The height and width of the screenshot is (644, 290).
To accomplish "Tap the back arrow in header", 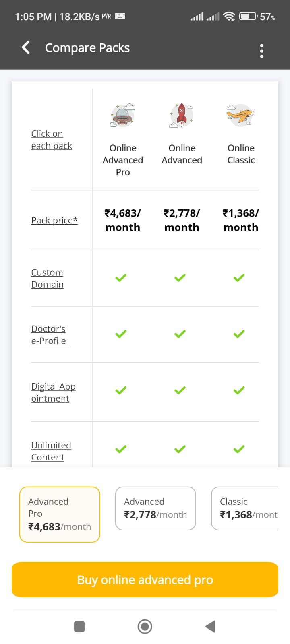I will tap(26, 47).
